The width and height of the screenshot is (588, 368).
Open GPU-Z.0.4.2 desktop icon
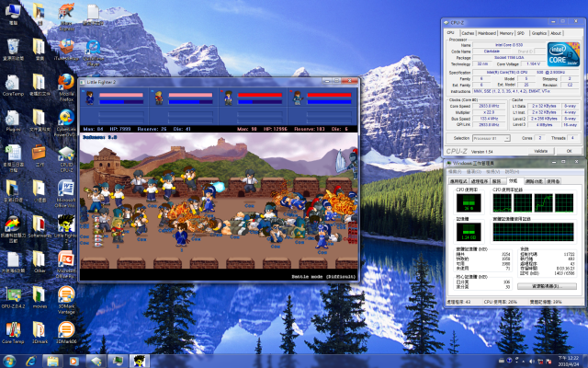[x=13, y=297]
